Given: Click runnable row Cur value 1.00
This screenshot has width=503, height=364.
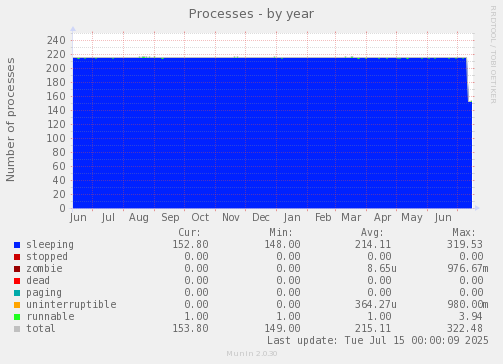Looking at the screenshot, I should [x=196, y=317].
